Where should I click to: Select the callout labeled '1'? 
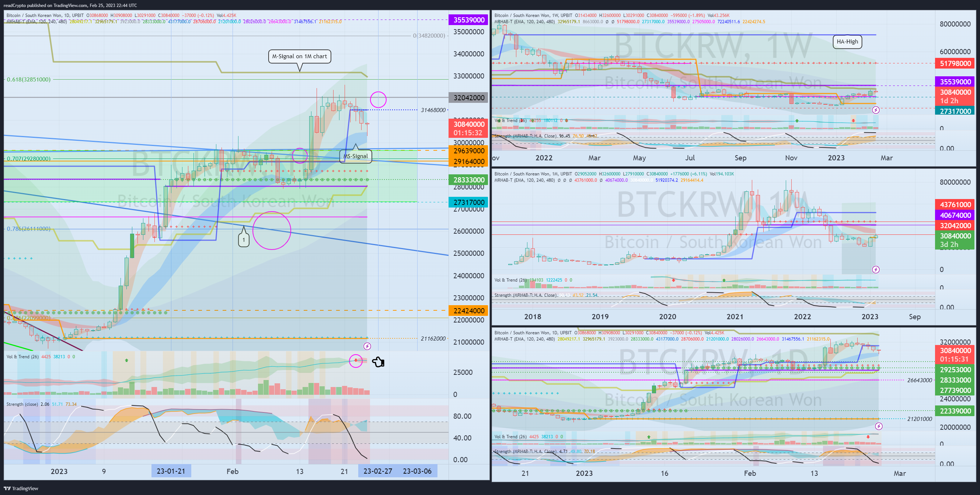click(x=244, y=240)
